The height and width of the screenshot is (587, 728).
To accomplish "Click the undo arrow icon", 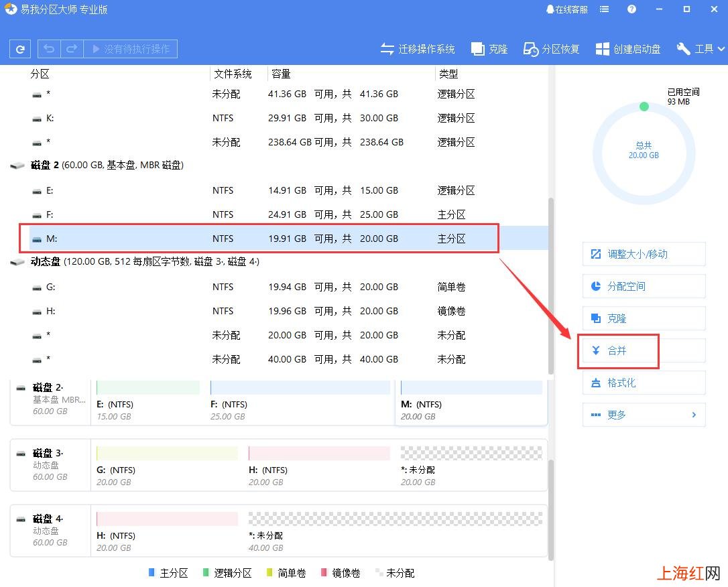I will [x=49, y=49].
